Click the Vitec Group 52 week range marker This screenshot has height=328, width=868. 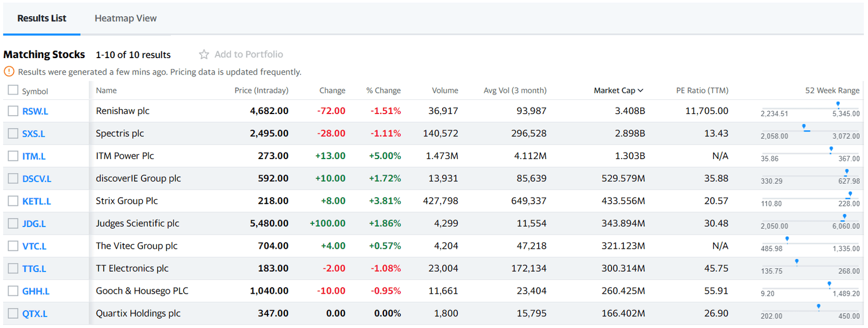(x=787, y=239)
